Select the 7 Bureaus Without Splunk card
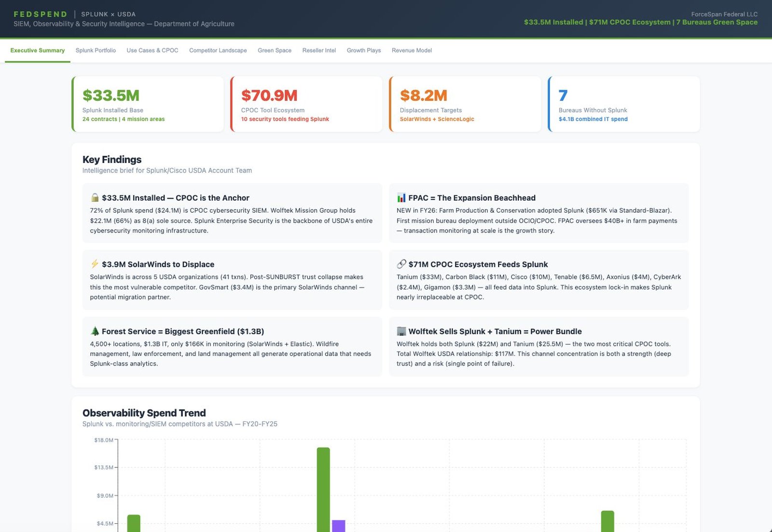 (624, 104)
